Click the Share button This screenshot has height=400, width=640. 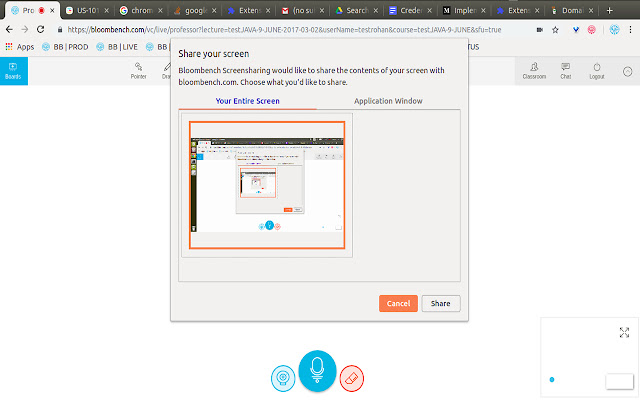[x=440, y=303]
